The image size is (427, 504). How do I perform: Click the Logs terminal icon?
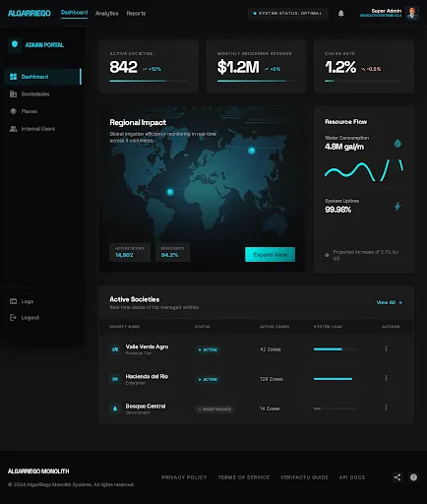click(x=13, y=301)
